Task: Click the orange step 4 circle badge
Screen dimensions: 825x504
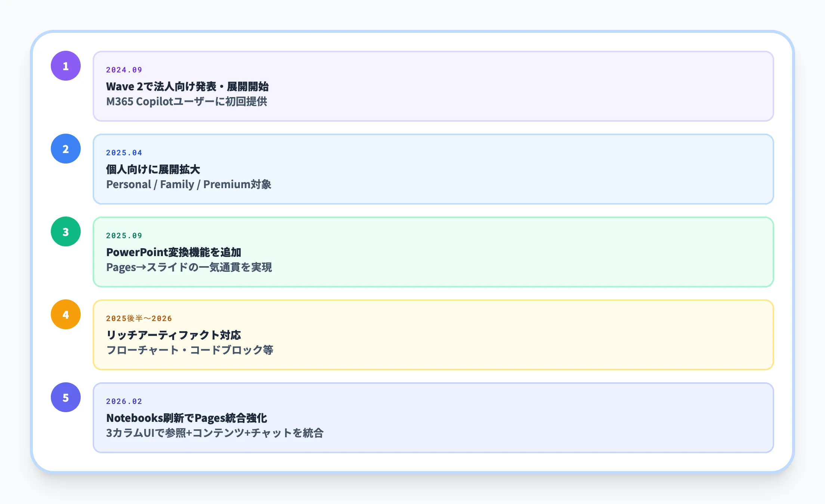Action: coord(65,314)
